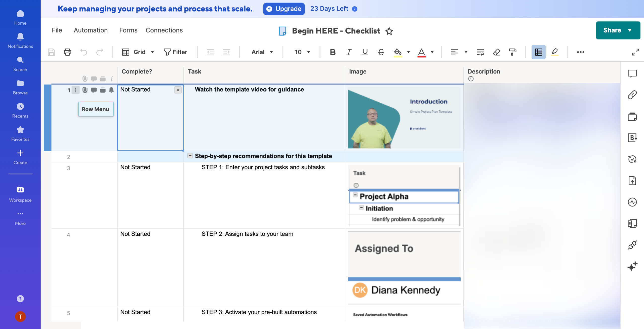Open Update Requests in right rail
The width and height of the screenshot is (644, 329).
tap(632, 159)
